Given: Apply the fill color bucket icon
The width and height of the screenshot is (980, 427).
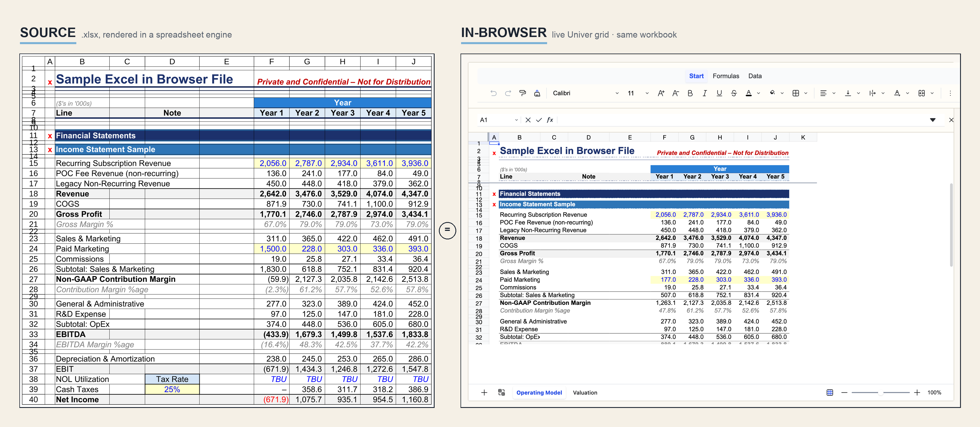Looking at the screenshot, I should 772,93.
